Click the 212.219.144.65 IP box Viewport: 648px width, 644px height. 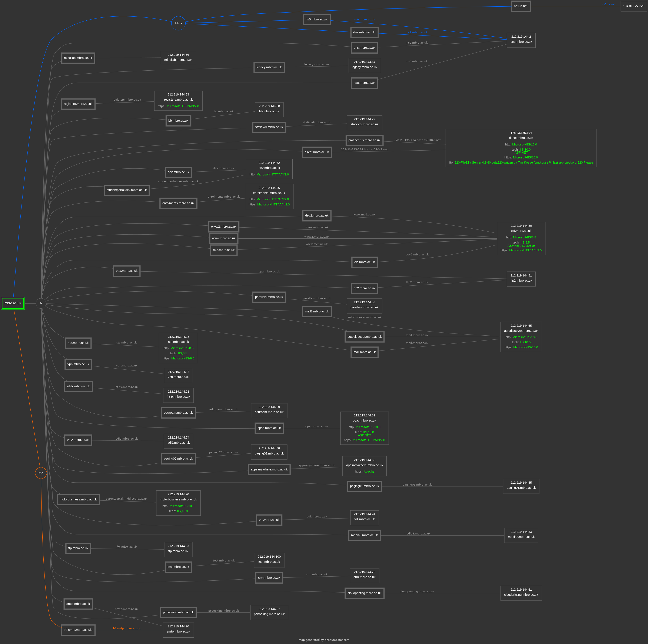(521, 337)
